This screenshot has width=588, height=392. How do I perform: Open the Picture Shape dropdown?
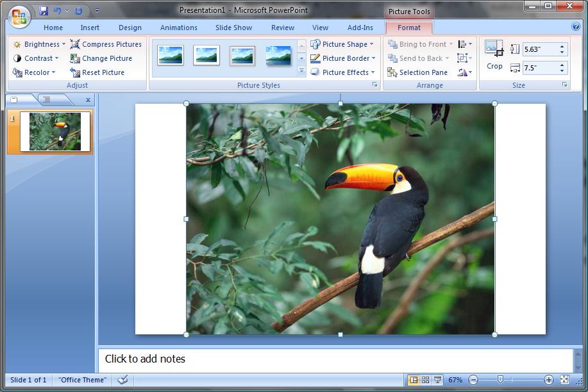[x=342, y=44]
